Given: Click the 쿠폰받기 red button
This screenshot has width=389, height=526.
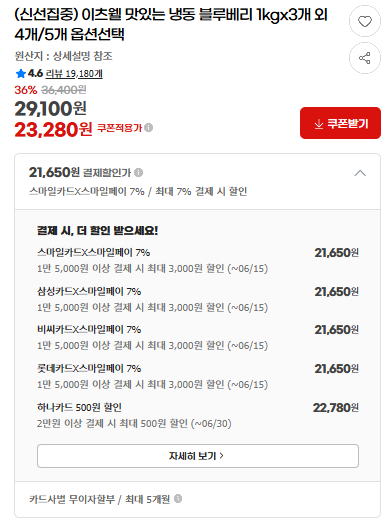Looking at the screenshot, I should coord(340,123).
